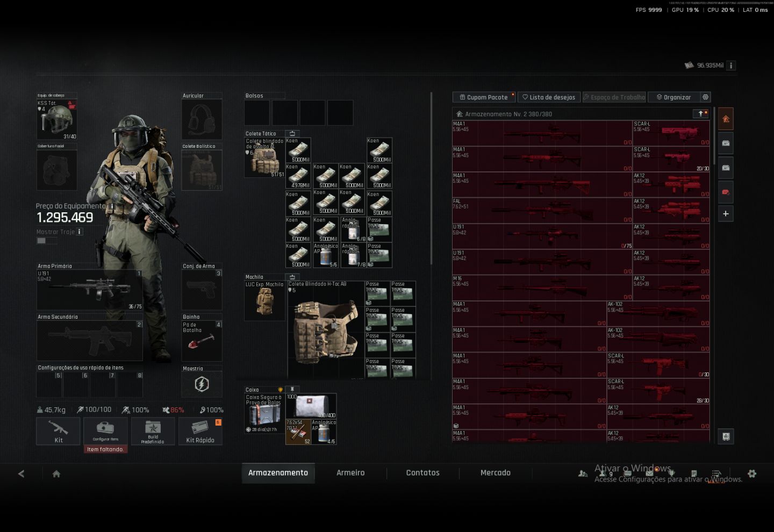Switch to the Armazenamento tab
Image resolution: width=774 pixels, height=532 pixels.
278,473
